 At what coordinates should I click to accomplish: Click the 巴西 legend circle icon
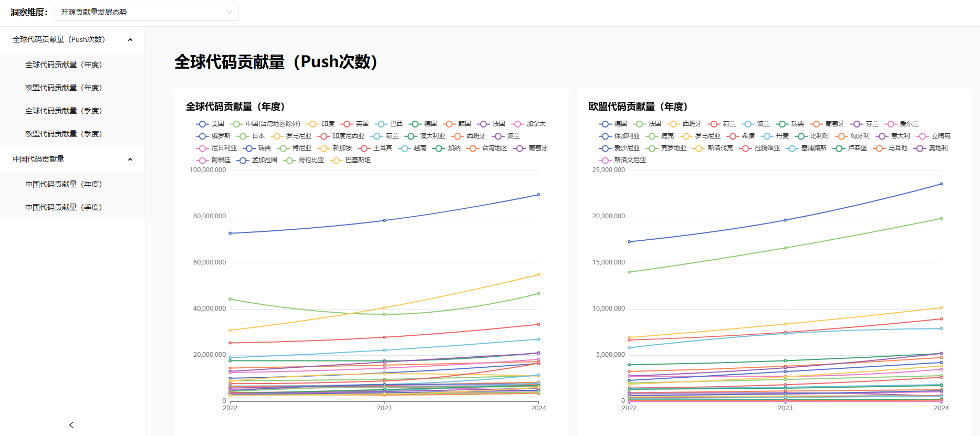pyautogui.click(x=381, y=124)
